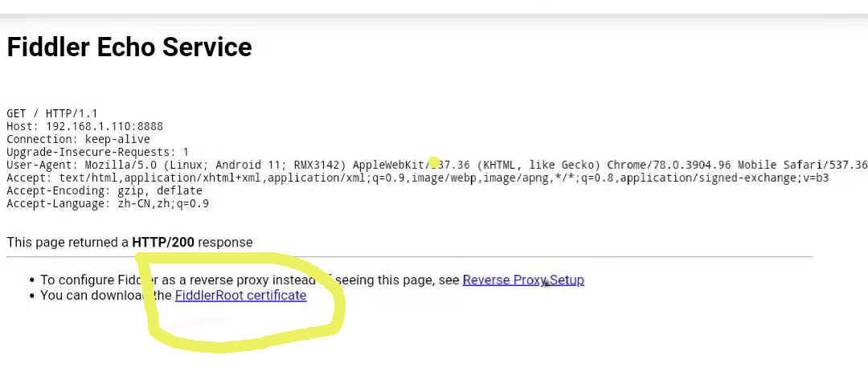Open the FiddlerRoot certificate link
868x376 pixels.
[x=241, y=295]
